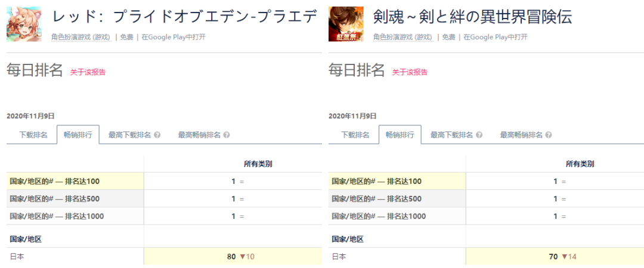
Task: Click 国家/地区 section label in right table
Action: click(x=348, y=239)
